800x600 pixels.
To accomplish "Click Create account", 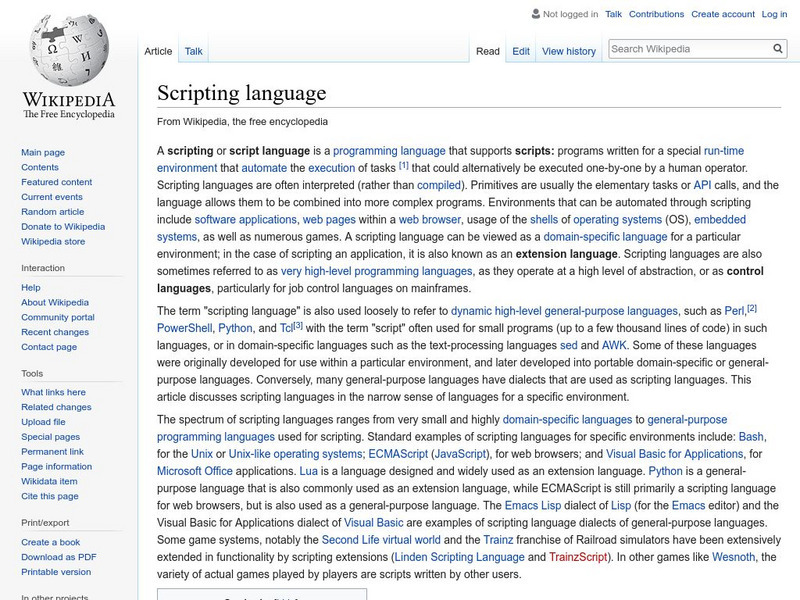I will [x=722, y=14].
